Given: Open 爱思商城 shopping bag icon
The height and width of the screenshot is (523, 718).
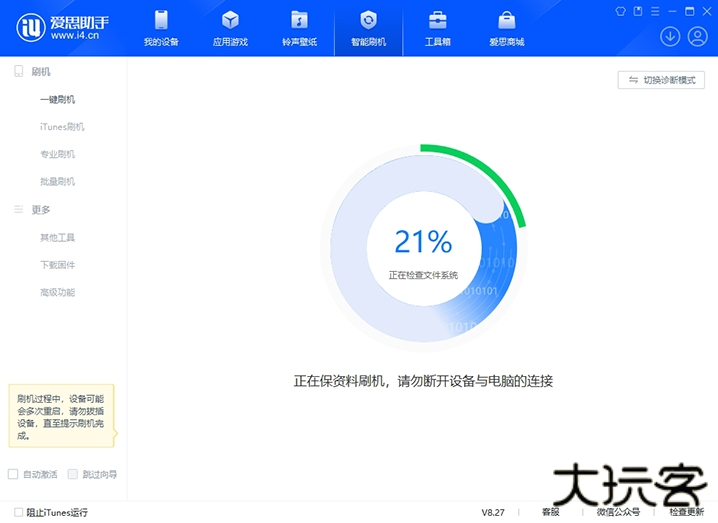Looking at the screenshot, I should click(506, 21).
